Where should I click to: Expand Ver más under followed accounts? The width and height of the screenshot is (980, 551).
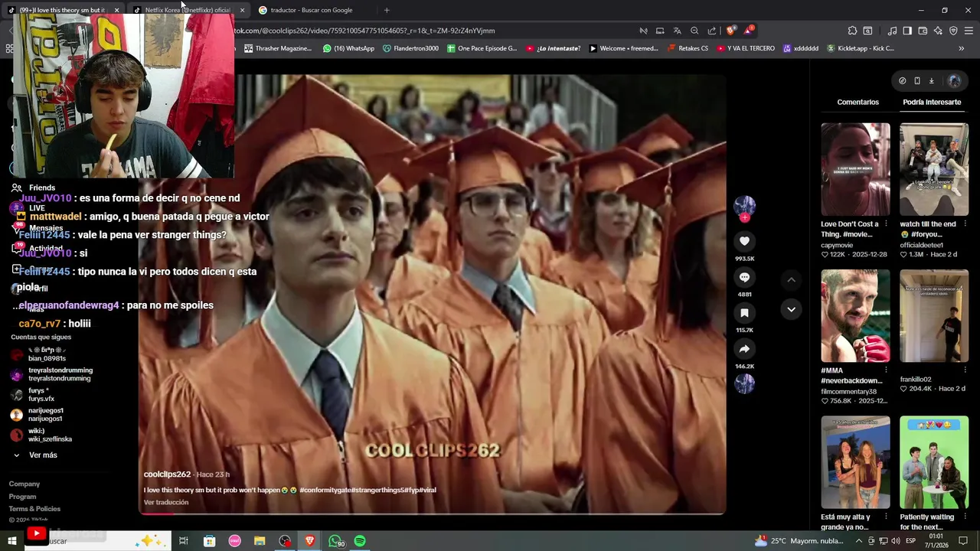point(43,455)
